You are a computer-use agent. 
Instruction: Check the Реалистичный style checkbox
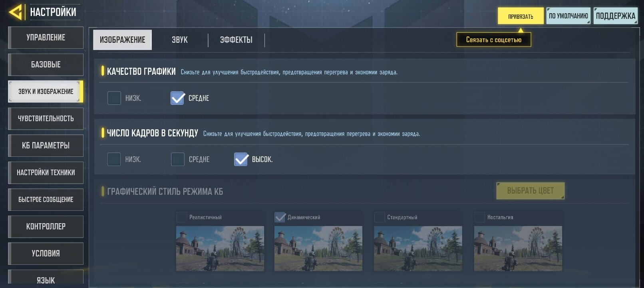pyautogui.click(x=182, y=217)
